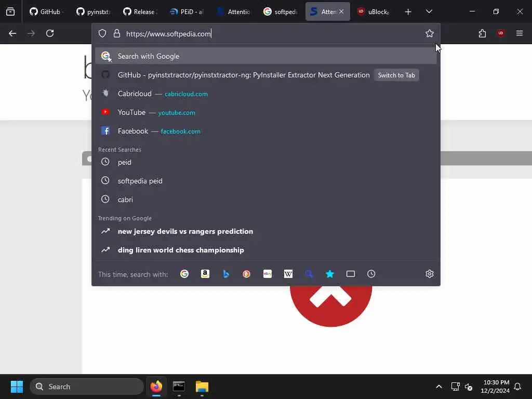The image size is (532, 399).
Task: Open uBlock Origin toolbar icon
Action: [x=501, y=33]
